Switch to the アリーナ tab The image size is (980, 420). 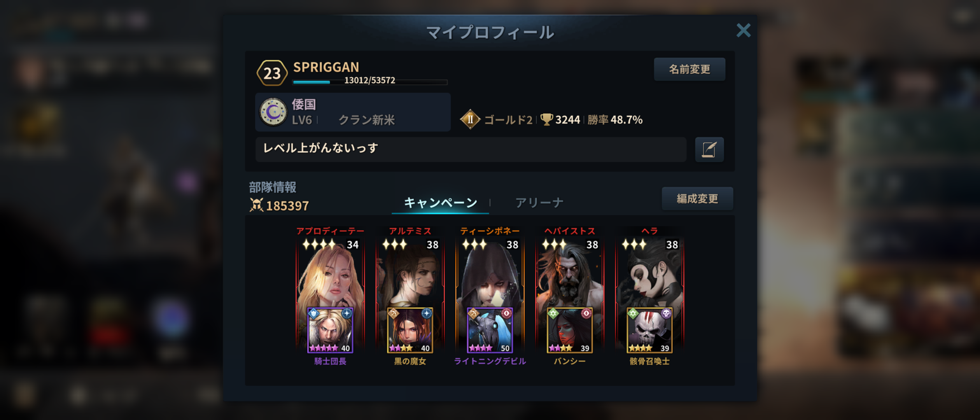point(539,203)
